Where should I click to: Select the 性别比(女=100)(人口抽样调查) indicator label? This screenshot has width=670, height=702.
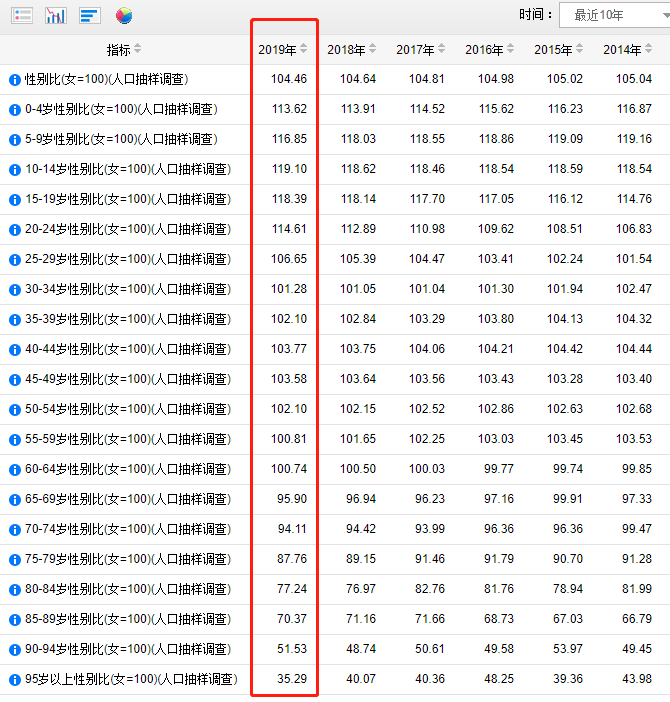point(107,79)
